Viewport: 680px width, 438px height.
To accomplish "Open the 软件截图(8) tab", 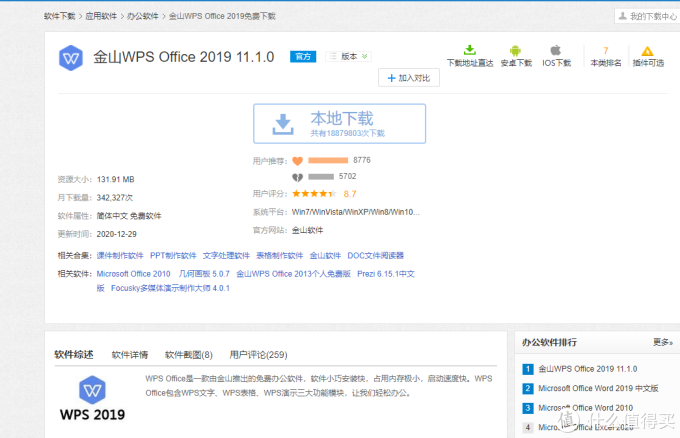I will pos(189,354).
